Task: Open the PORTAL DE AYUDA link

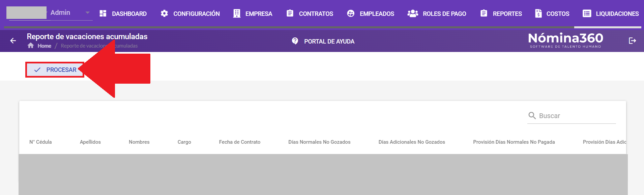Action: click(x=329, y=41)
